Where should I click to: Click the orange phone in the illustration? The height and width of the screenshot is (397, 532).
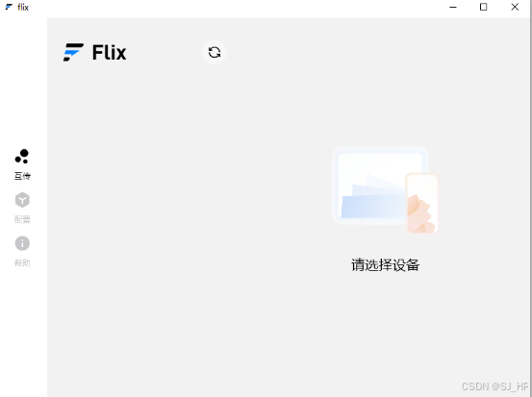(421, 203)
